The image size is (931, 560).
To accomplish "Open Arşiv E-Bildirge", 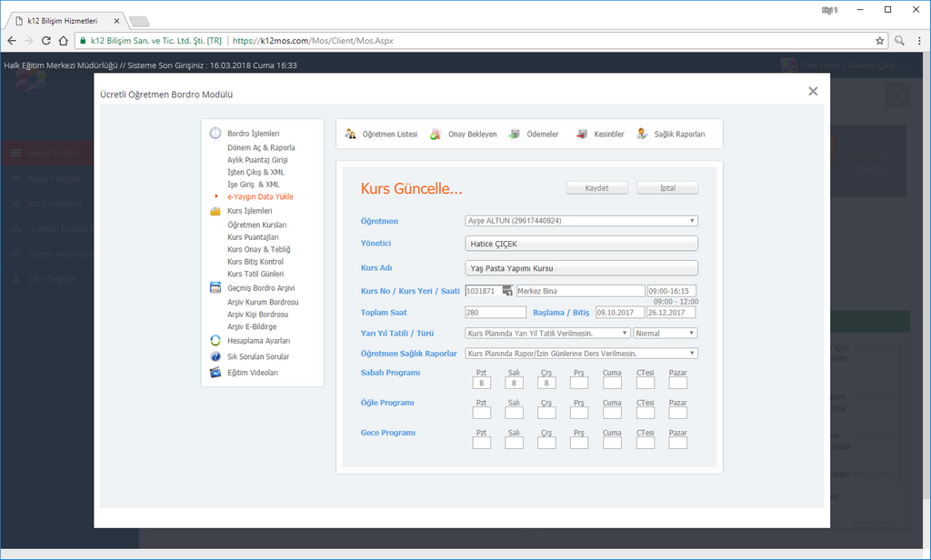I will click(252, 326).
